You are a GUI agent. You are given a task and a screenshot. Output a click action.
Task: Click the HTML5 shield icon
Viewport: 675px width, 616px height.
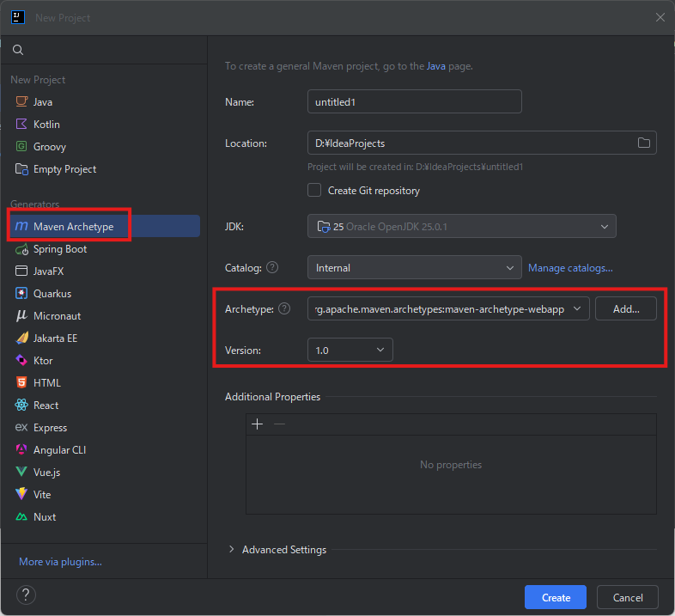(x=21, y=382)
